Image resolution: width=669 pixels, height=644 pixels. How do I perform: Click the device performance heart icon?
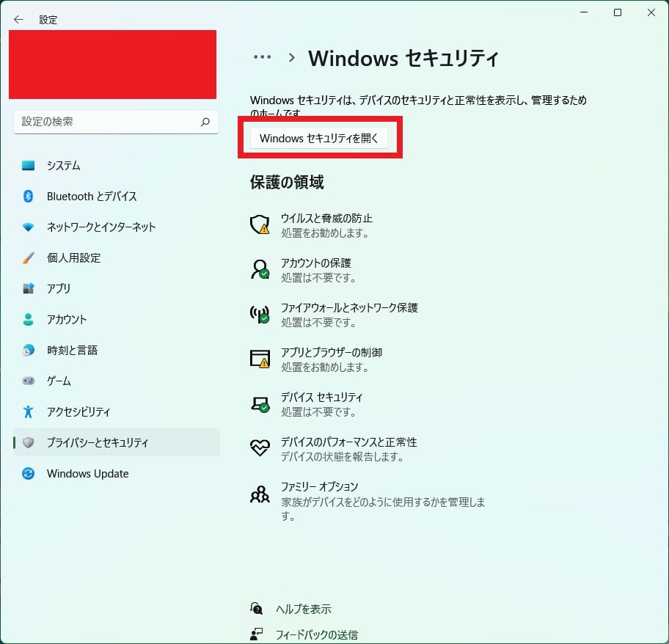click(x=260, y=448)
